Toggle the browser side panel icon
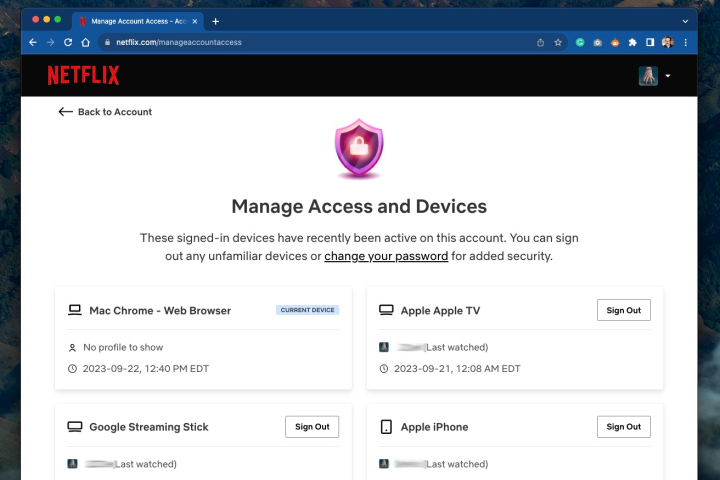The image size is (720, 480). (650, 42)
